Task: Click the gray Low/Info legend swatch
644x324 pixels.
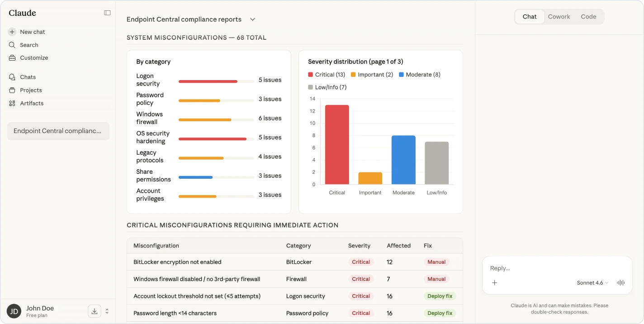Action: 310,87
